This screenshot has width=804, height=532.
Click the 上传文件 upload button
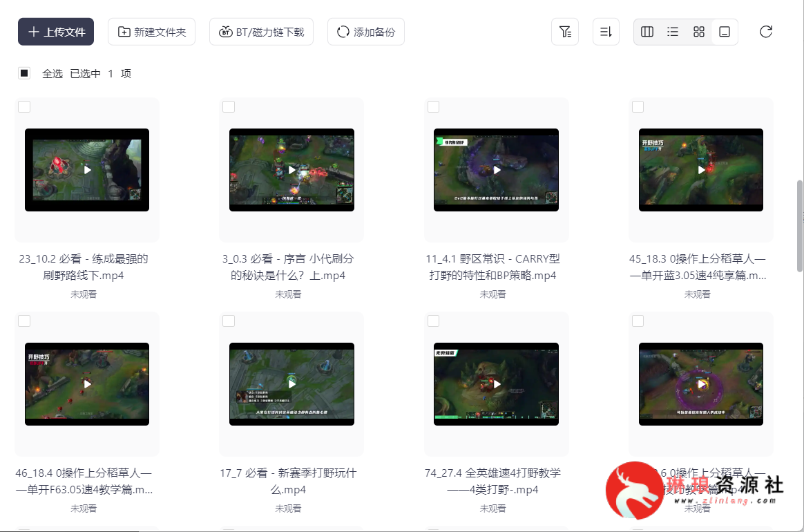click(56, 32)
